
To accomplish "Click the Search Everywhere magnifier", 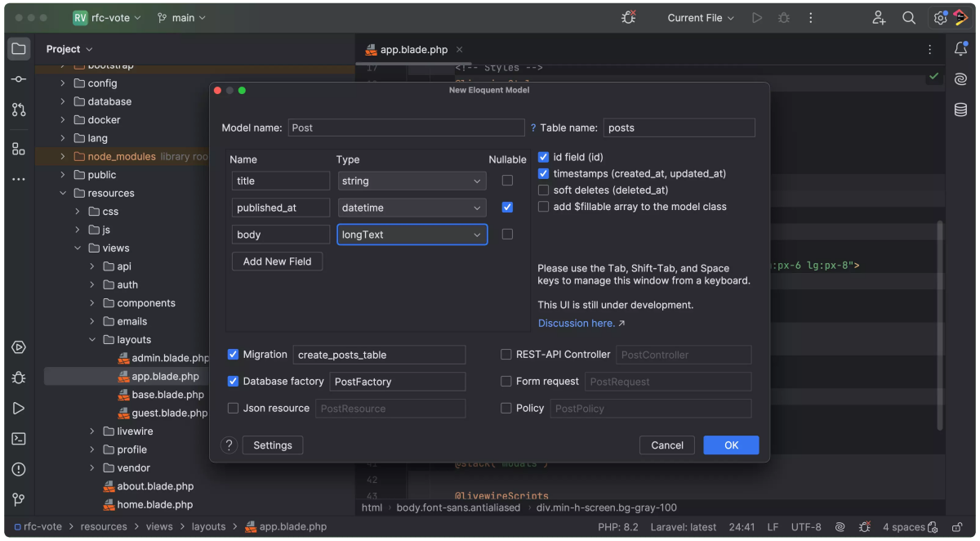I will point(909,17).
